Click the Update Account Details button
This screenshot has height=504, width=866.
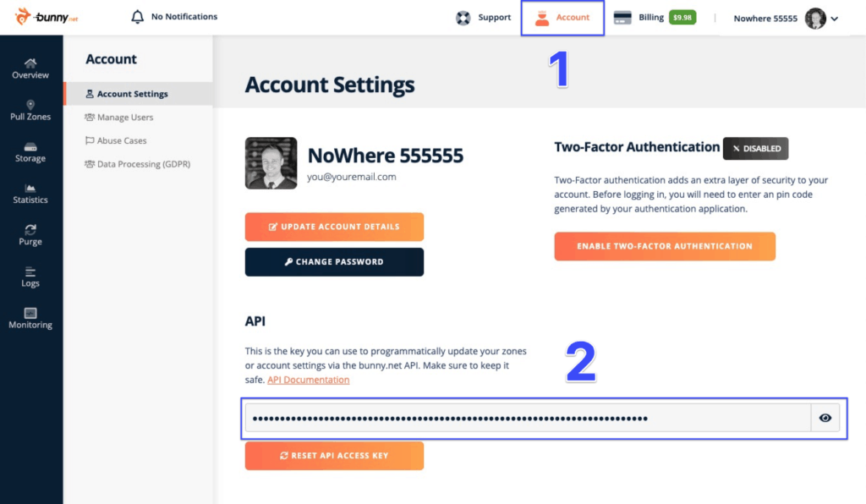click(334, 227)
